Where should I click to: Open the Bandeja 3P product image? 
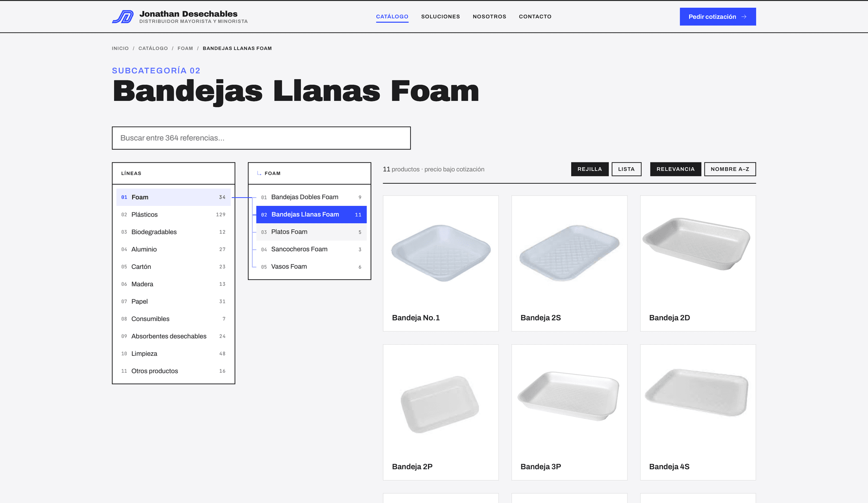coord(569,396)
